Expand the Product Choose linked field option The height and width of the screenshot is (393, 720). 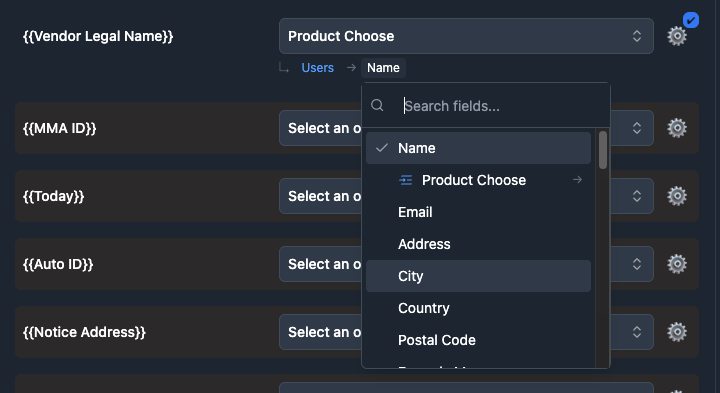tap(478, 180)
